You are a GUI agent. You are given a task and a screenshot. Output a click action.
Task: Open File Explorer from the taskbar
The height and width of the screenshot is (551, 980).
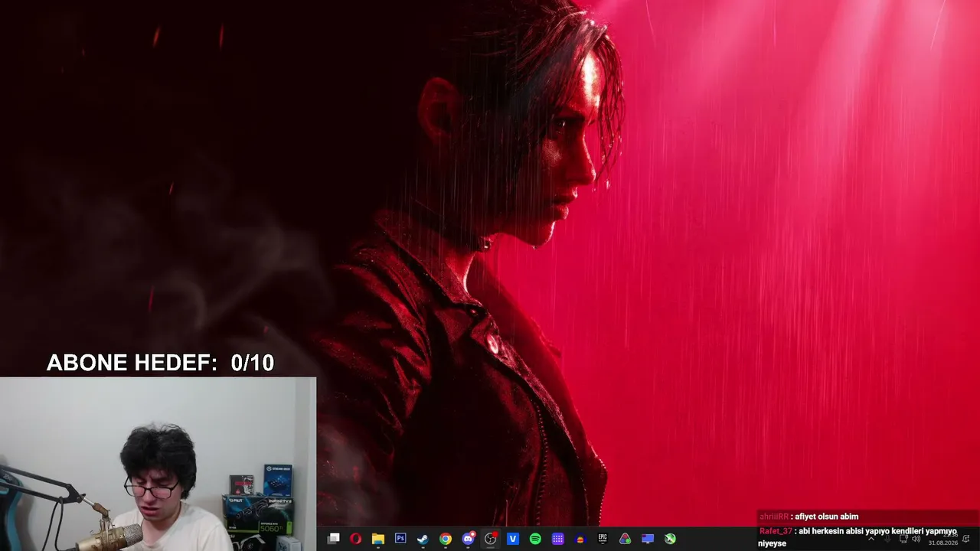[378, 539]
